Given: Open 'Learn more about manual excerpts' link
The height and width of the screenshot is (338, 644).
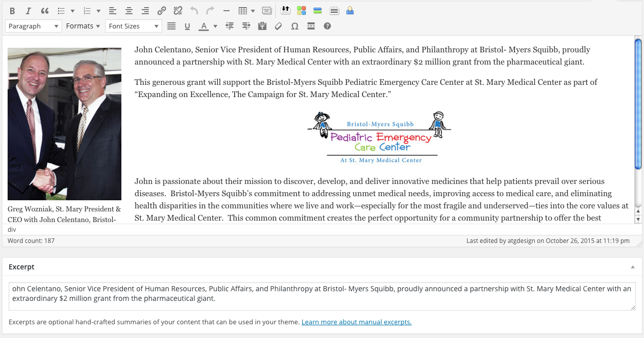Looking at the screenshot, I should (356, 322).
